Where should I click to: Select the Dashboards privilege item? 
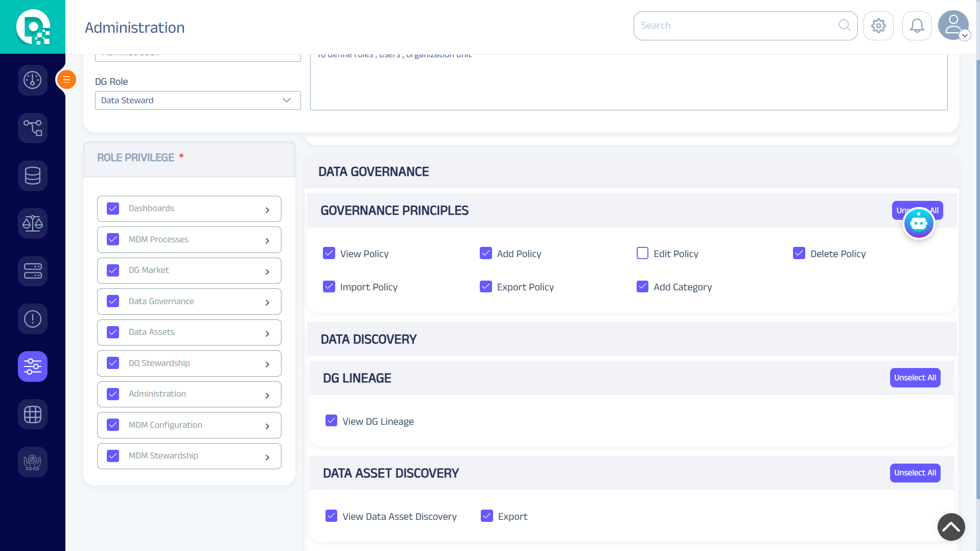(x=151, y=209)
